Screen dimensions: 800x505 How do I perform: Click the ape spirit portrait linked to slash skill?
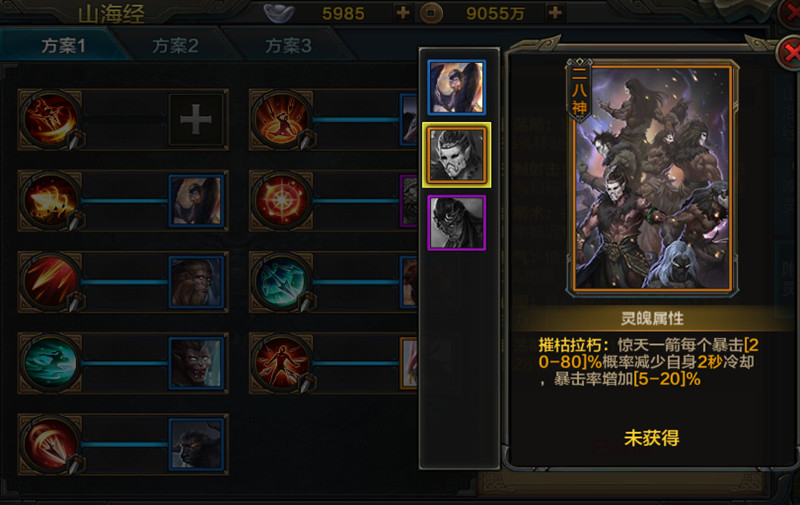pyautogui.click(x=196, y=282)
